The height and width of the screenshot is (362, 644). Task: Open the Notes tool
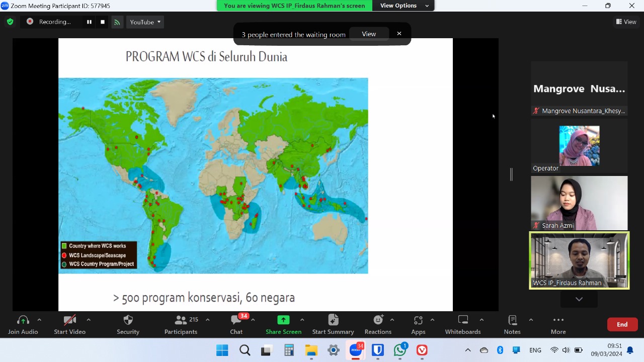pos(512,324)
